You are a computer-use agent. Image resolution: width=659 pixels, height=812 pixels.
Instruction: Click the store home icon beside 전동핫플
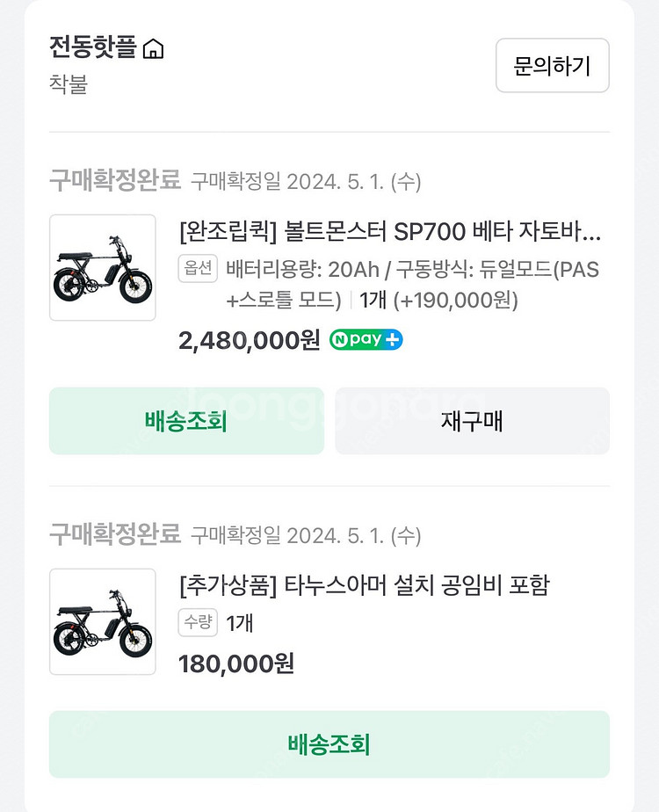tap(153, 49)
